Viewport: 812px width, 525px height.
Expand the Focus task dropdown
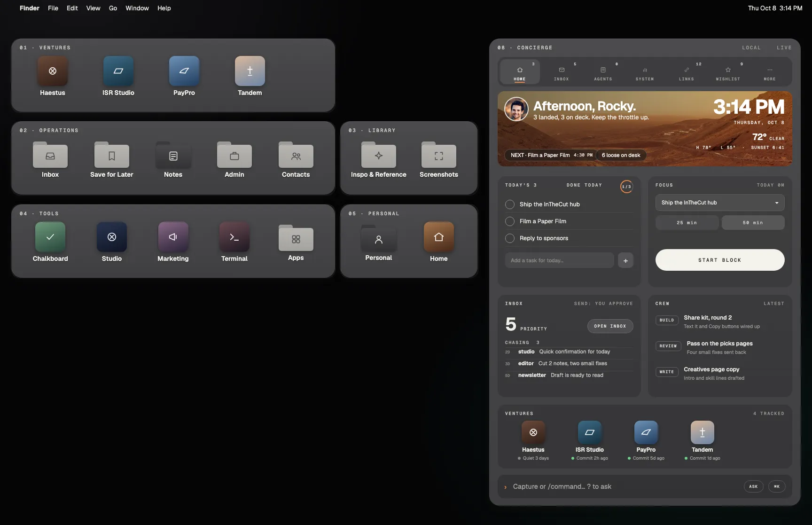(x=720, y=203)
